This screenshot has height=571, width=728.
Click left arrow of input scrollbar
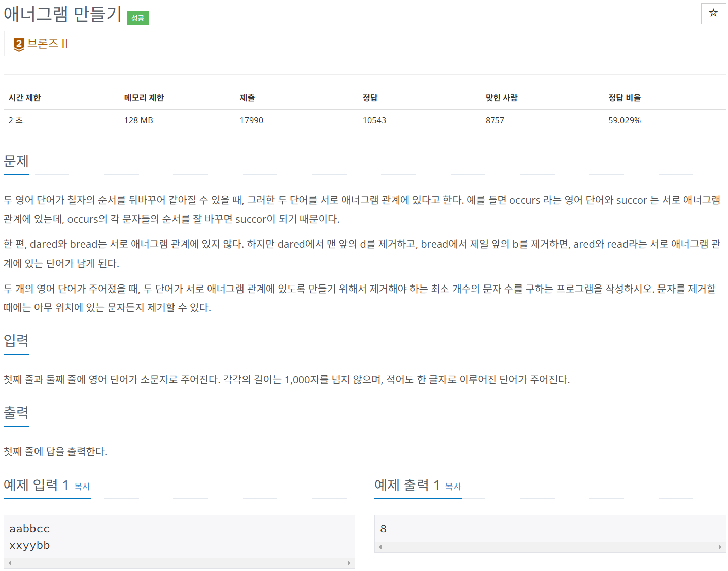(x=9, y=563)
